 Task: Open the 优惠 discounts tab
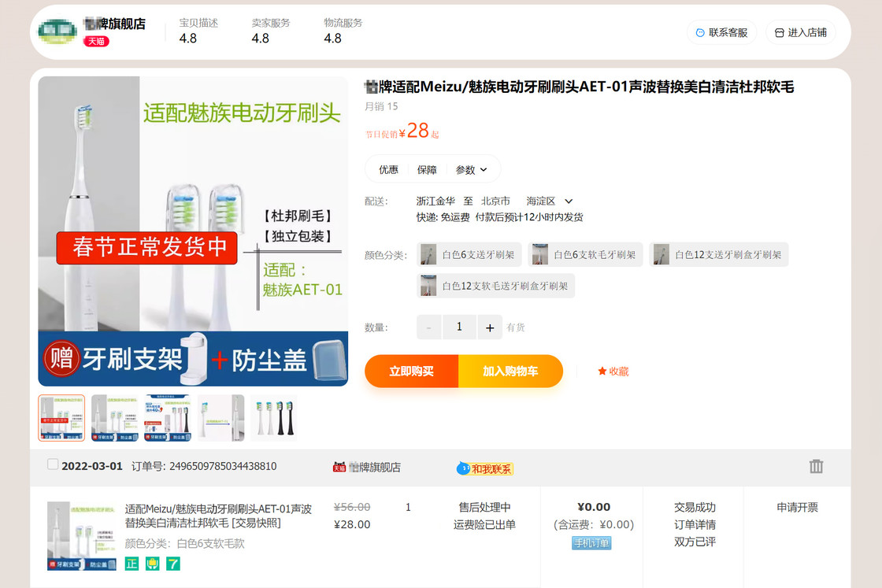click(388, 169)
